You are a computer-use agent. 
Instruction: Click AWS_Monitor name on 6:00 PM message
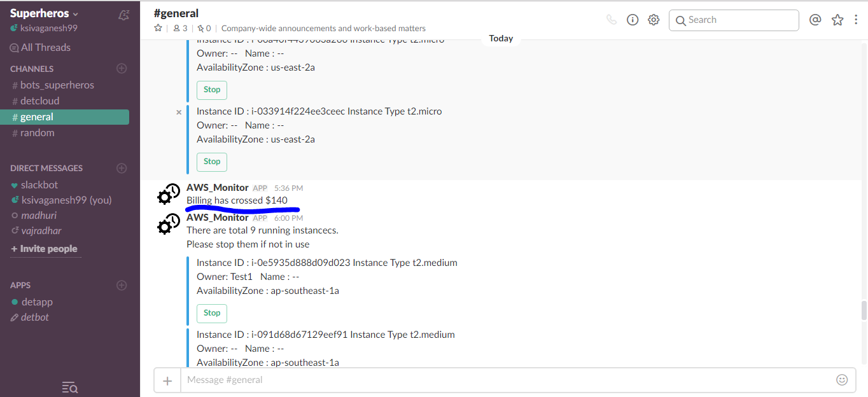218,218
